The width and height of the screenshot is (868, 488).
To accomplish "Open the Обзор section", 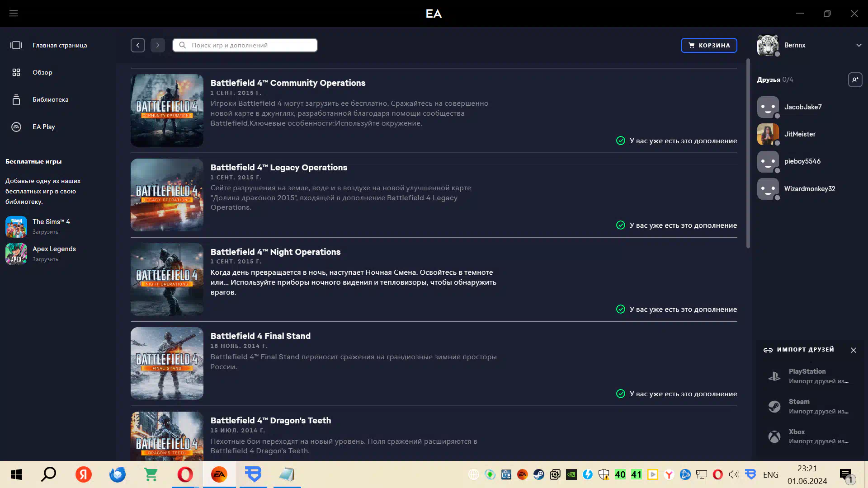I will 42,72.
